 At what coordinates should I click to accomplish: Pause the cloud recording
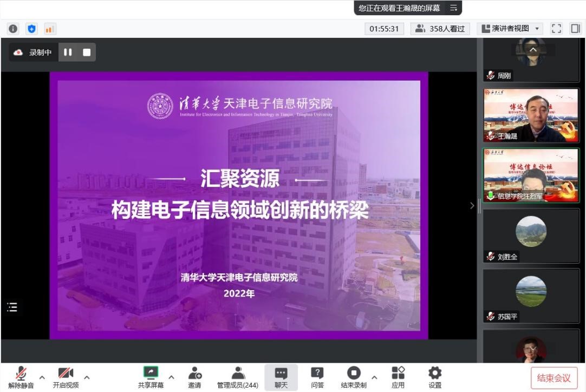click(x=68, y=53)
